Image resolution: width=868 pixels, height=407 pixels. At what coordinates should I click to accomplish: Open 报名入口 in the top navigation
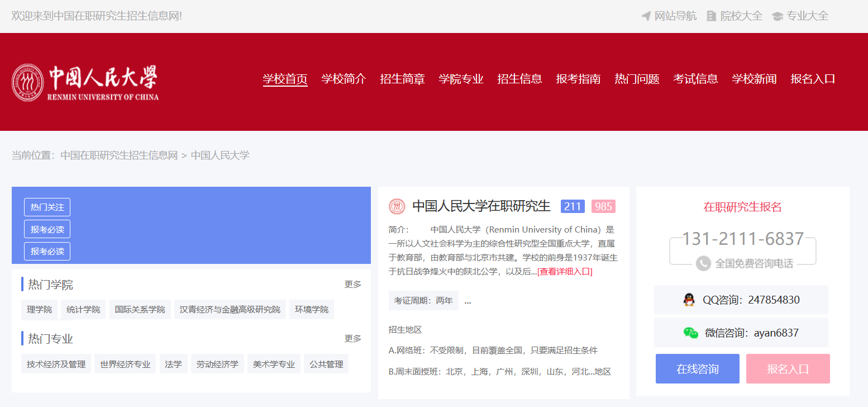click(813, 79)
